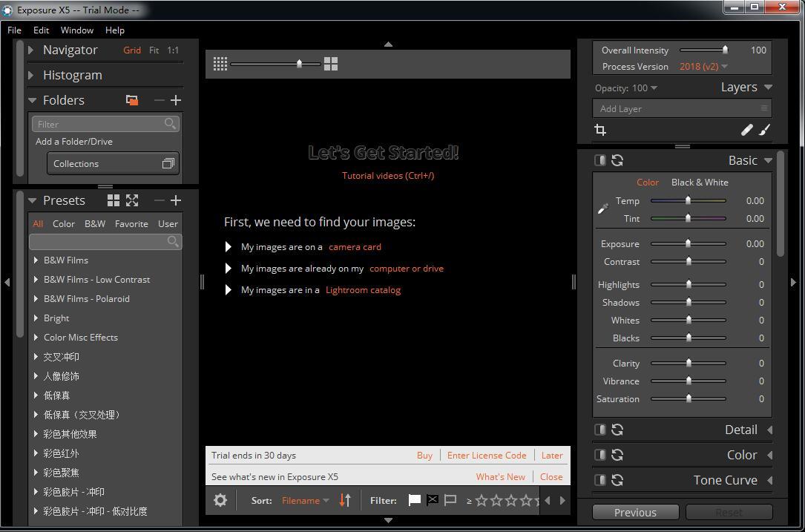Reset the Basic panel adjustments

[x=617, y=160]
